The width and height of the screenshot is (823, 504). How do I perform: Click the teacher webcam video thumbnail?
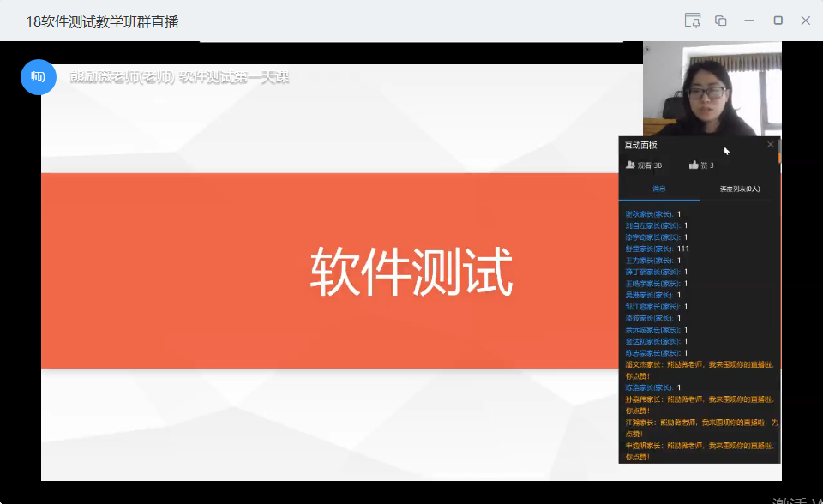pyautogui.click(x=712, y=88)
